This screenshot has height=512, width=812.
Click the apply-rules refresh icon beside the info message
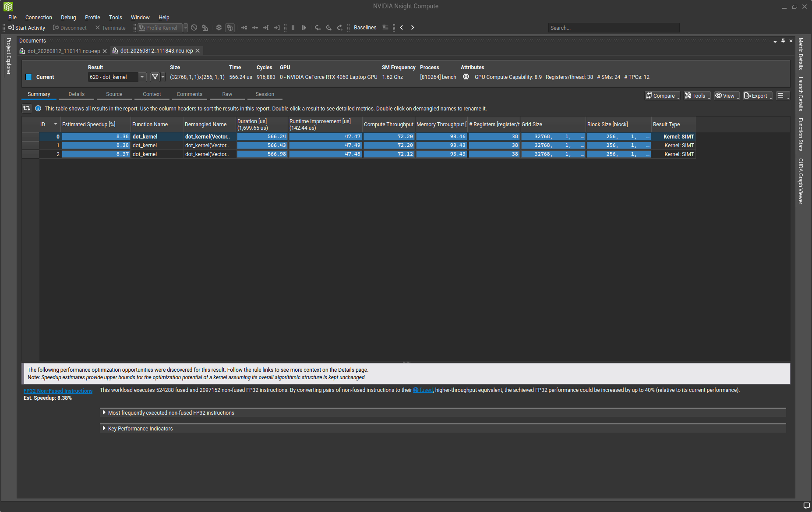pyautogui.click(x=27, y=108)
